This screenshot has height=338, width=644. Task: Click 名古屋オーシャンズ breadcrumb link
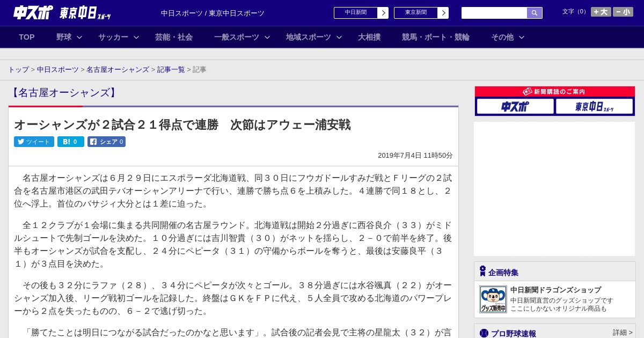(x=118, y=70)
